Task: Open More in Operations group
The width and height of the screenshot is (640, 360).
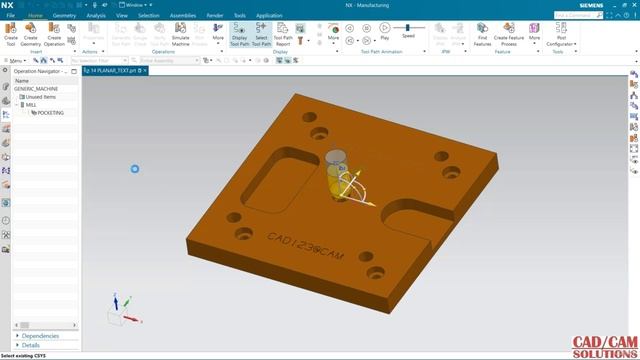Action: 218,33
